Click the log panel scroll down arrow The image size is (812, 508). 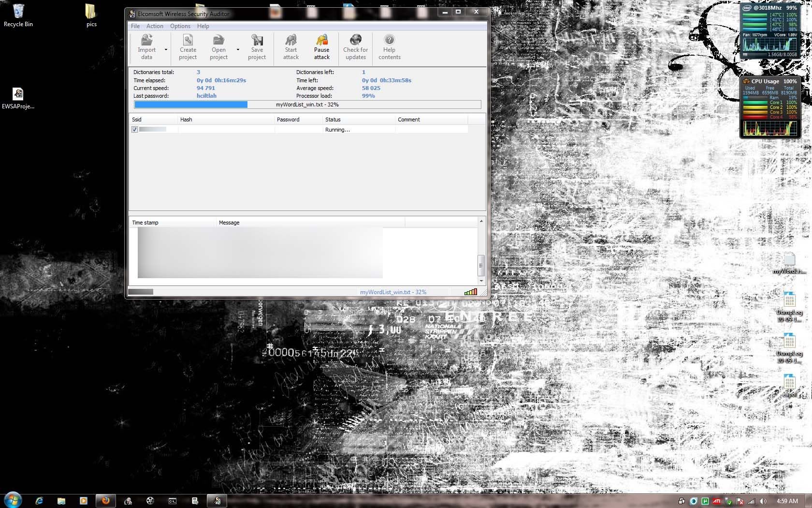pyautogui.click(x=481, y=281)
